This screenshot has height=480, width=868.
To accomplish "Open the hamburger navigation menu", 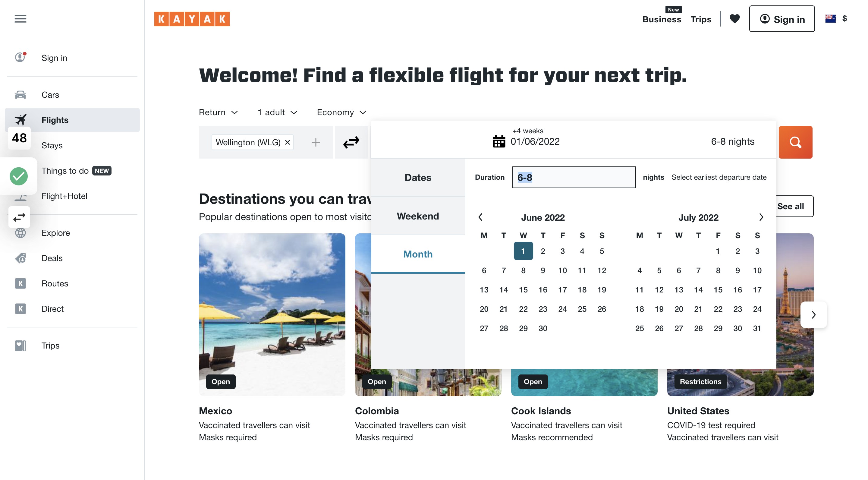I will (20, 18).
